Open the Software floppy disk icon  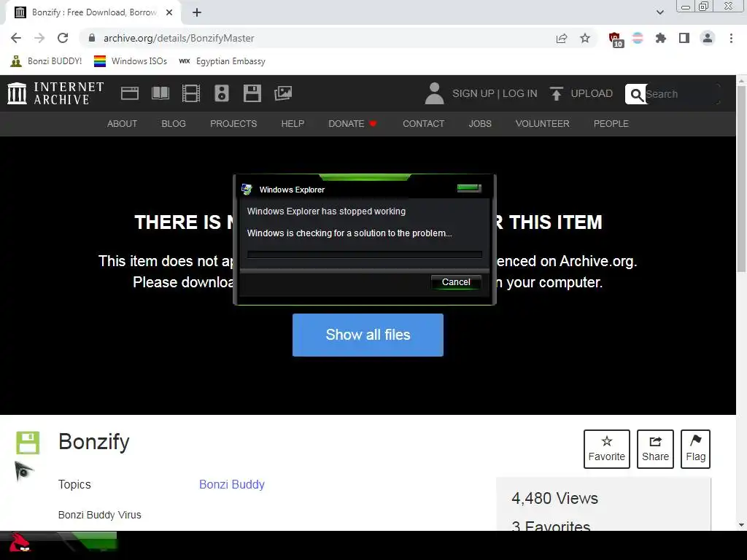coord(252,93)
